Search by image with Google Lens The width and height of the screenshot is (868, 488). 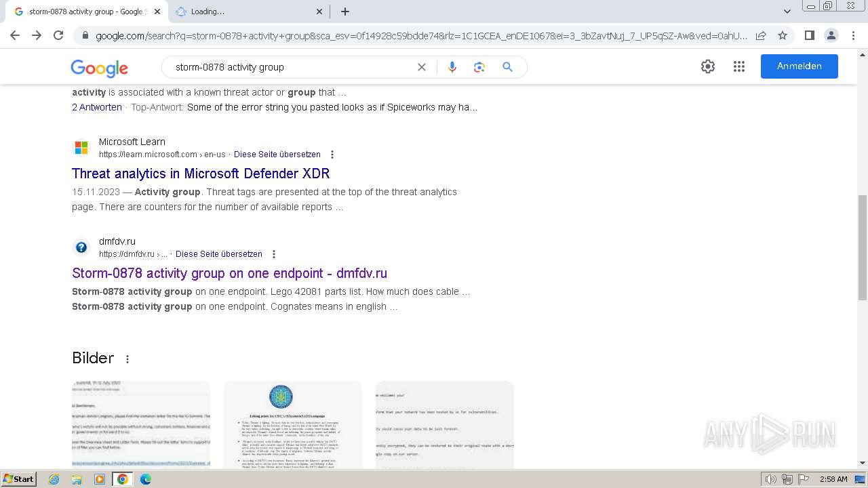479,67
